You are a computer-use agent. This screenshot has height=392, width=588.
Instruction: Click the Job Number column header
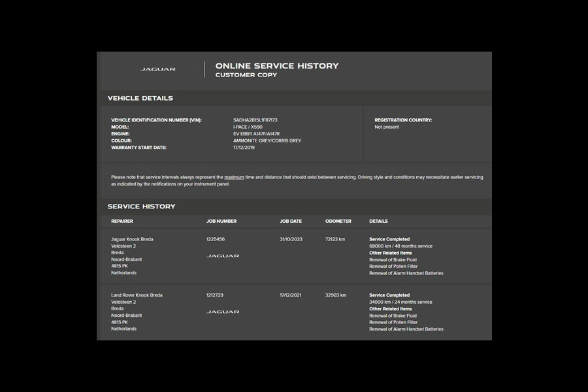tap(221, 221)
